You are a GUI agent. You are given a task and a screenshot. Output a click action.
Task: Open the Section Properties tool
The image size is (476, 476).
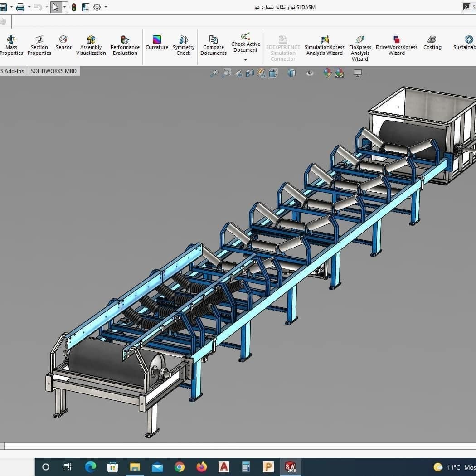coord(39,45)
